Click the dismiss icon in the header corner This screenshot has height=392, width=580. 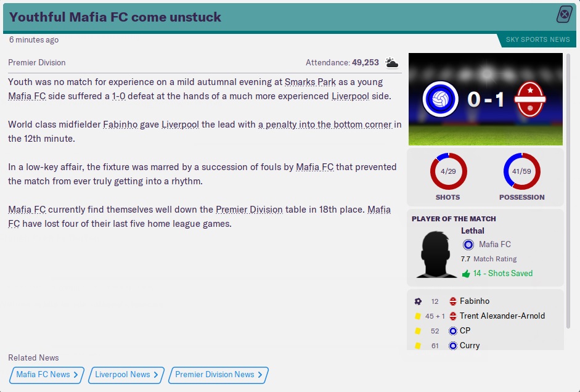(565, 15)
